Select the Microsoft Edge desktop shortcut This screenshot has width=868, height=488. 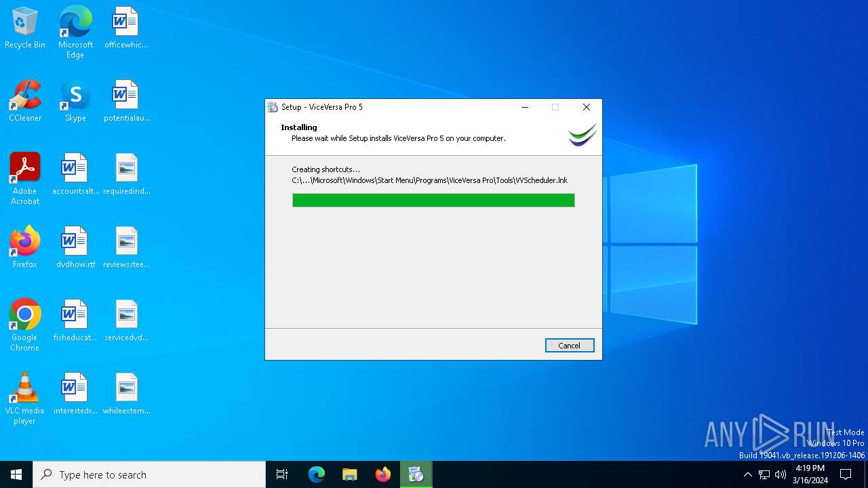75,33
